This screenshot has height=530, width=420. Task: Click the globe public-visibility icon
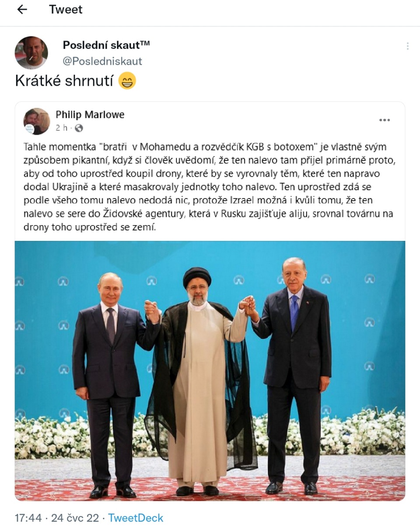(79, 128)
